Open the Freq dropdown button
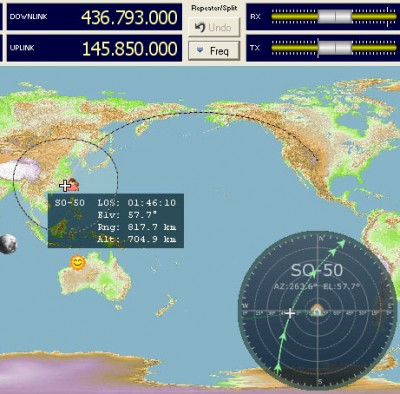 tap(214, 51)
